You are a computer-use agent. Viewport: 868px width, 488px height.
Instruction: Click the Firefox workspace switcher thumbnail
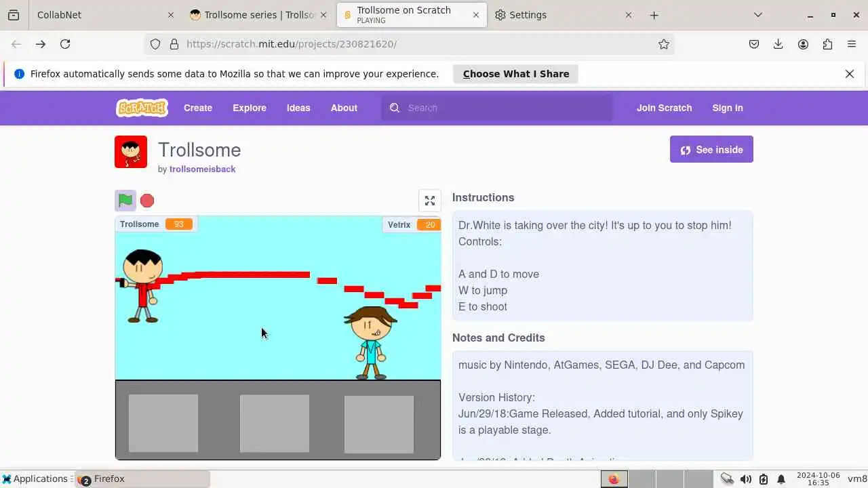tap(614, 479)
